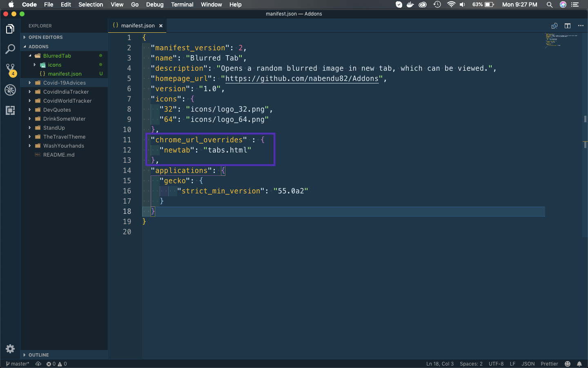Screen dimensions: 588x368
Task: Open macOS Spotlight search icon
Action: (x=550, y=4)
